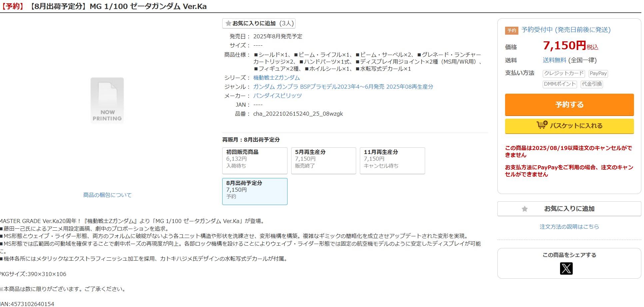Image resolution: width=644 pixels, height=307 pixels.
Task: Open 注文方法の説明はこちら
Action: point(569,227)
